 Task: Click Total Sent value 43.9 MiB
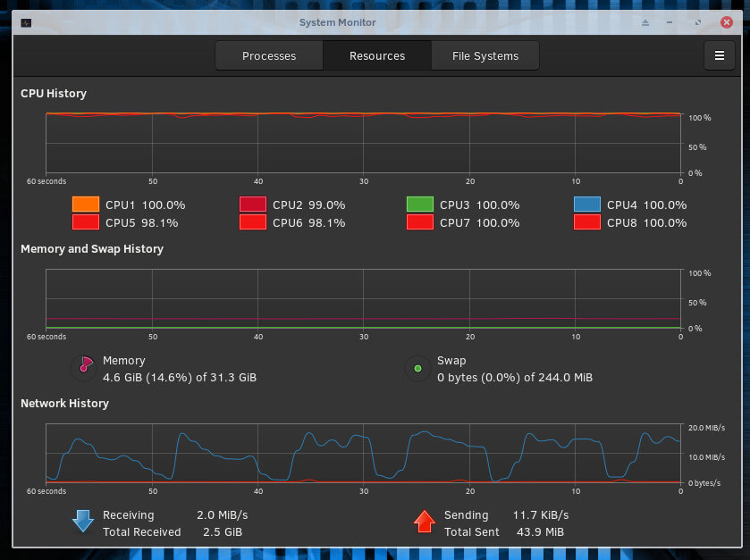(541, 532)
